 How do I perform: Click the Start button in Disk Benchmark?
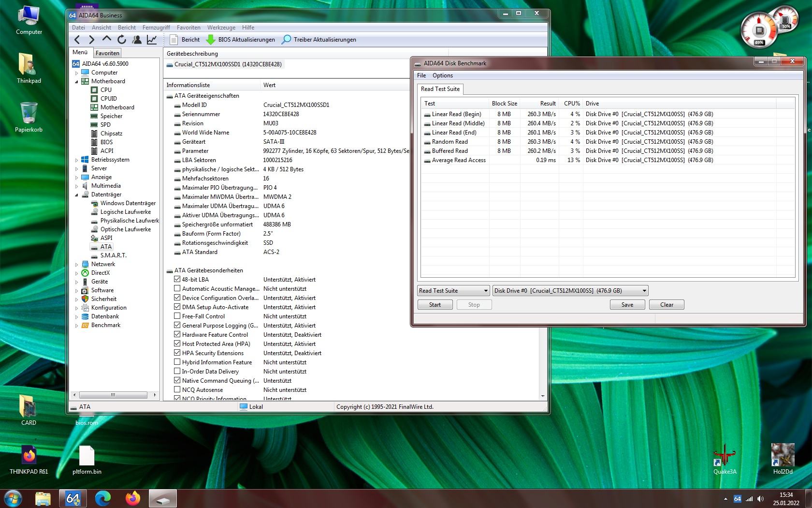click(435, 305)
